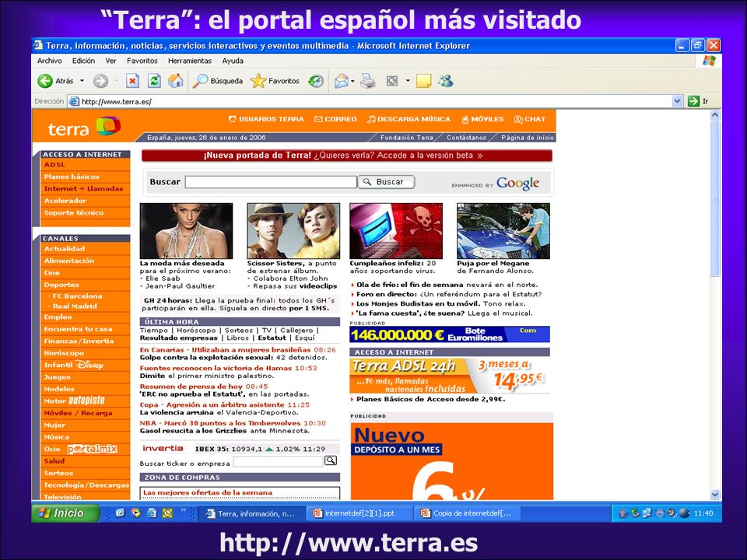Expand the address bar dropdown

[678, 101]
